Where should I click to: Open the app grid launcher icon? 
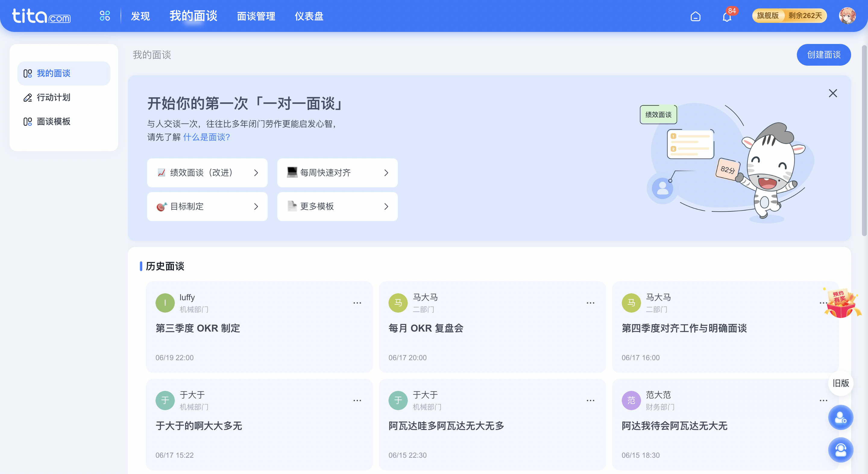coord(105,16)
